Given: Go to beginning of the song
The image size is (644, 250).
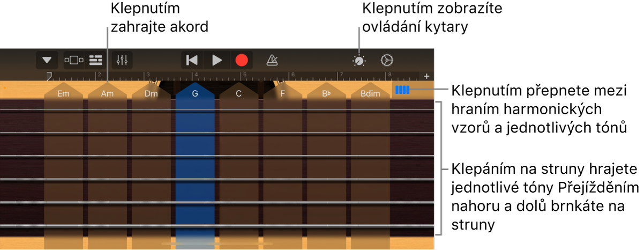Looking at the screenshot, I should (x=191, y=60).
